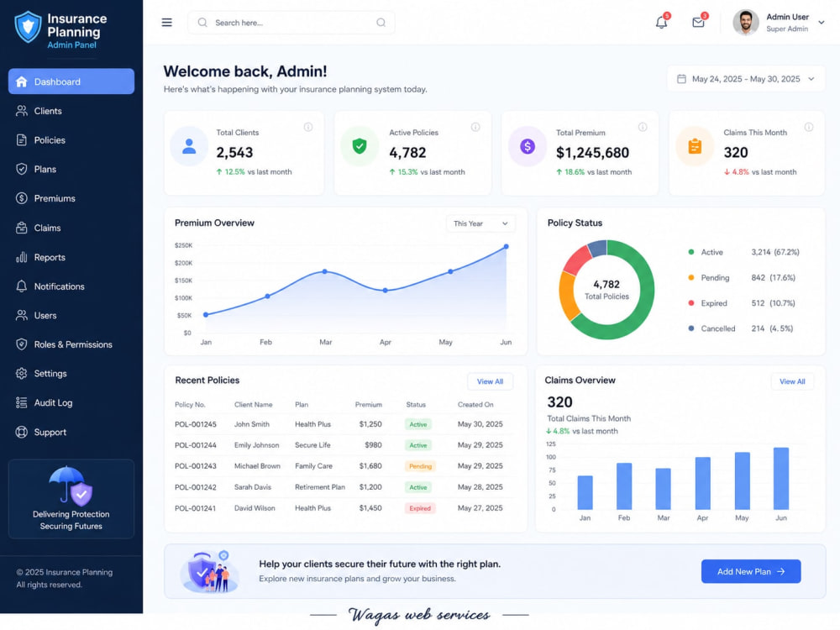The image size is (840, 630).
Task: Click the Expired status badge for David Wilson
Action: point(420,508)
